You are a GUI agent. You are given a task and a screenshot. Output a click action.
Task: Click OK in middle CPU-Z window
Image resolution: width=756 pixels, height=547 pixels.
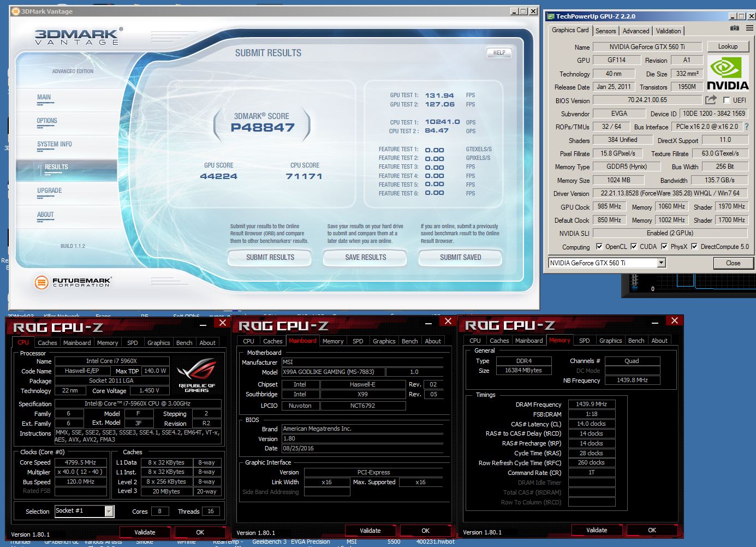point(425,531)
